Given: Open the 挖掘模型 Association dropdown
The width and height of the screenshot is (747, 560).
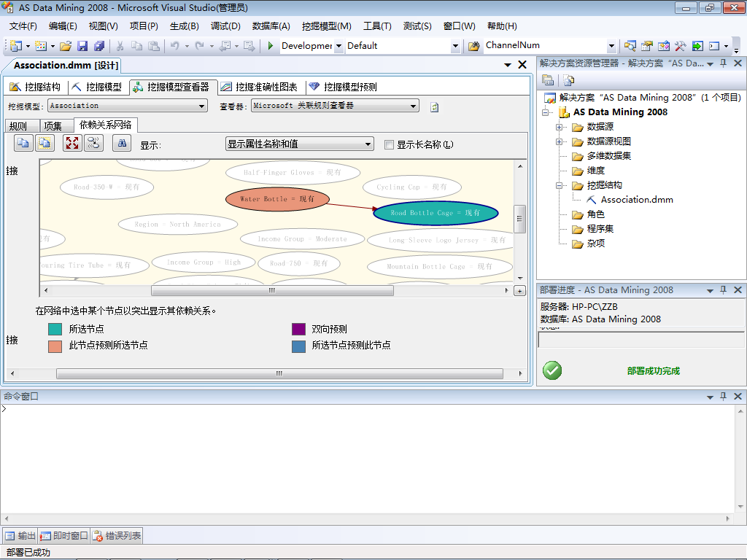Looking at the screenshot, I should point(202,106).
